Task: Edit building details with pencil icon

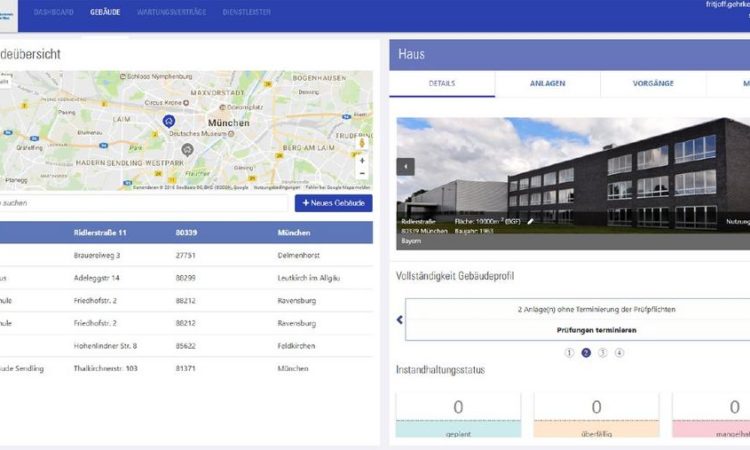Action: 530,221
